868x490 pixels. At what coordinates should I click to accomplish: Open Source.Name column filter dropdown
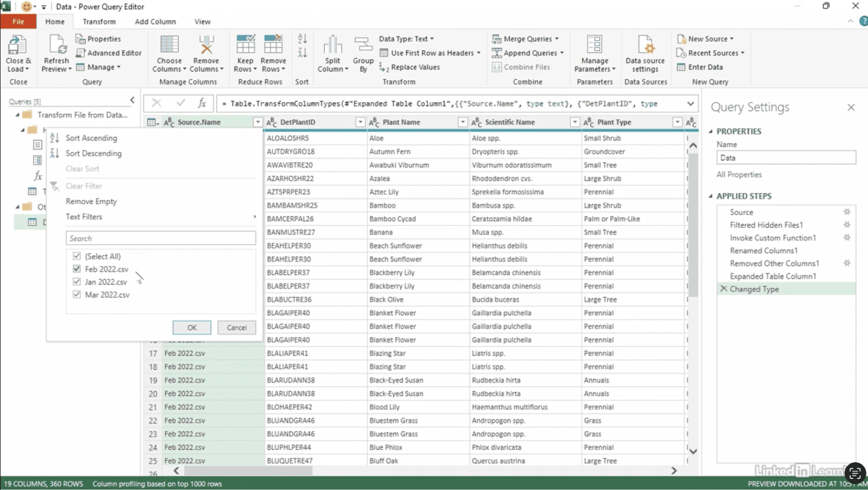(258, 122)
